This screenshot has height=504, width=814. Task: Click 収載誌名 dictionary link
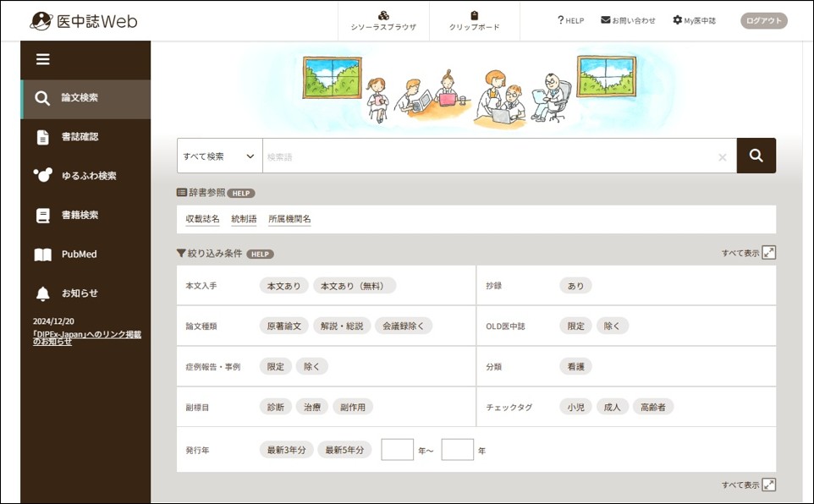[202, 219]
